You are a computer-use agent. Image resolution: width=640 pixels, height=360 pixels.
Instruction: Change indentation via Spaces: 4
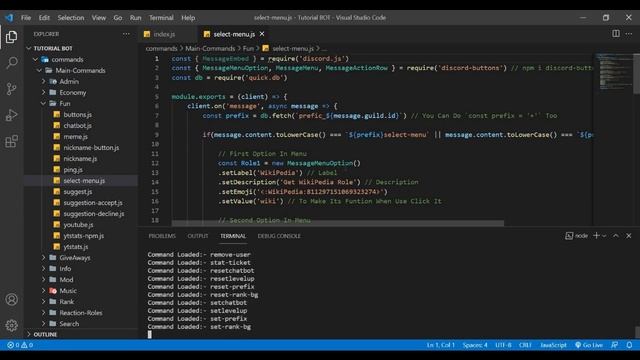click(x=475, y=345)
